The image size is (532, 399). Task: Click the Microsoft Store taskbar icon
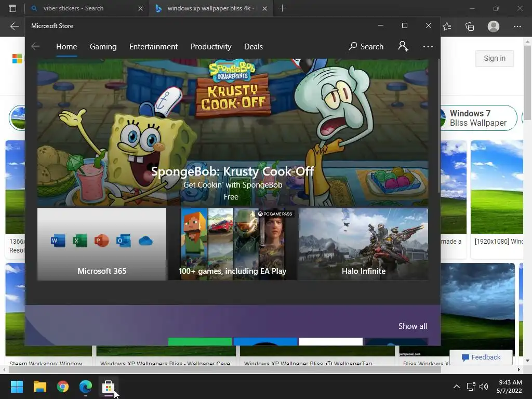108,387
